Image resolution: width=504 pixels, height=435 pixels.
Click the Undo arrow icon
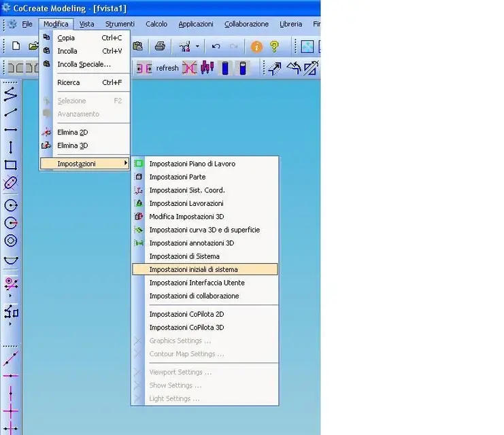click(x=216, y=47)
